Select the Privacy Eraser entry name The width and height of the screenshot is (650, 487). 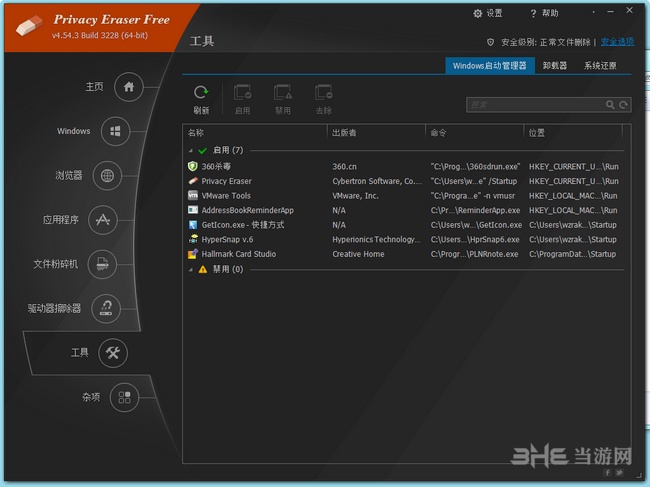pyautogui.click(x=226, y=181)
